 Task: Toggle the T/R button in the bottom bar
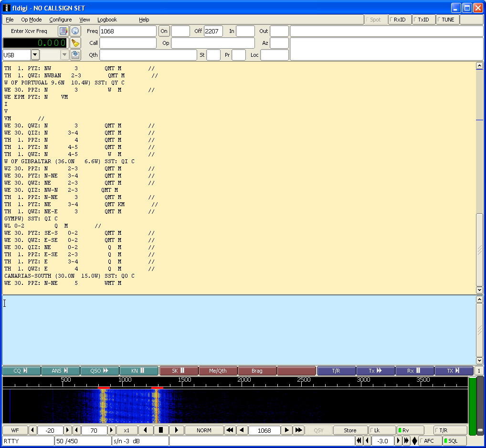coord(450,430)
